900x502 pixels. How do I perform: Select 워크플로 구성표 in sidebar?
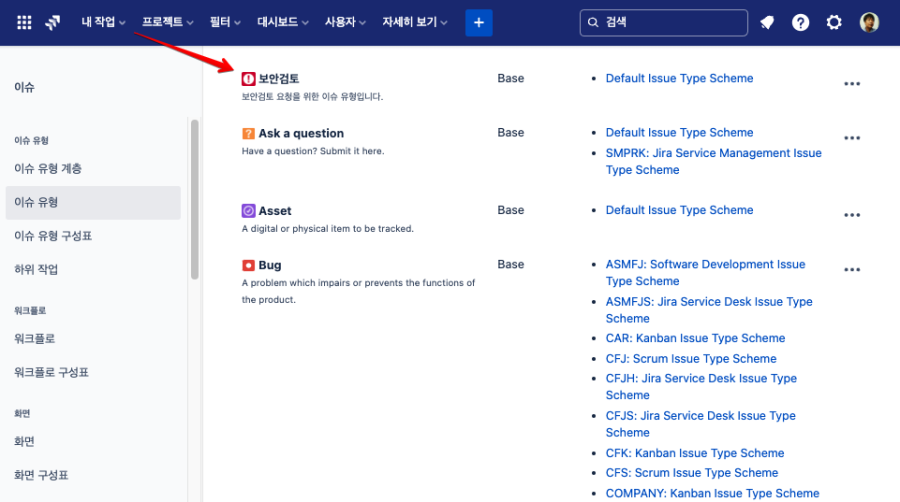(51, 372)
